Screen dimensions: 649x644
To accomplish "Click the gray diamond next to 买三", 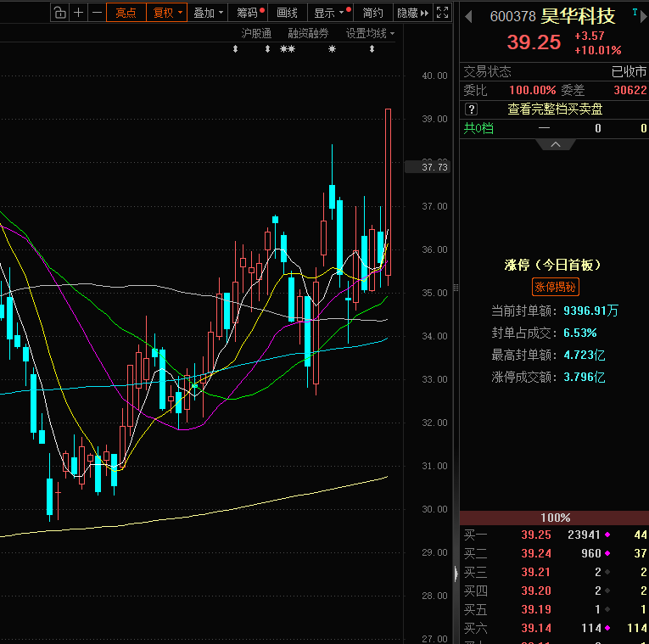I will tap(607, 572).
